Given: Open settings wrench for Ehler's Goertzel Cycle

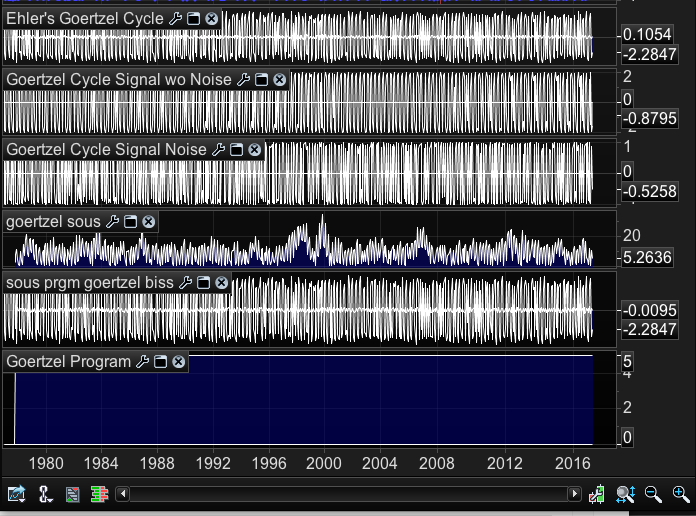Looking at the screenshot, I should (x=175, y=19).
